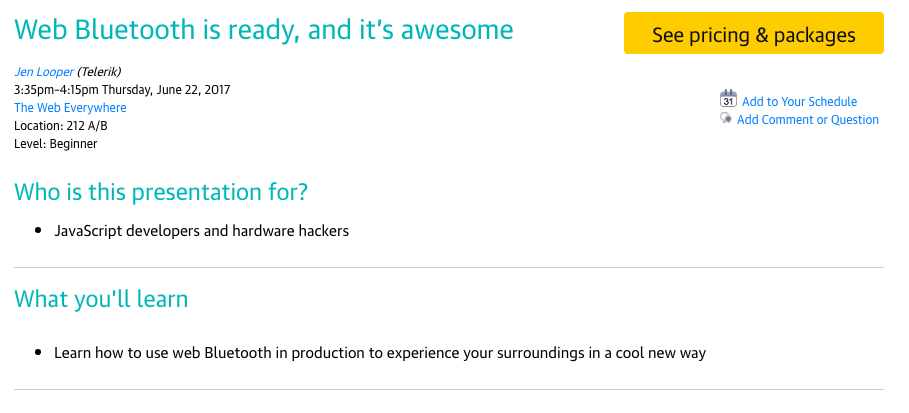Open the See pricing & packages button
Viewport: 909px width, 413px height.
[753, 35]
